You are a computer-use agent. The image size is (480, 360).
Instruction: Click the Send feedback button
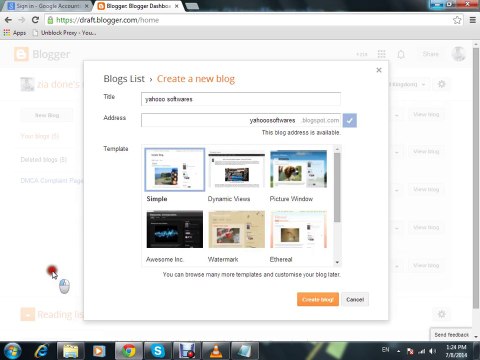tap(451, 334)
